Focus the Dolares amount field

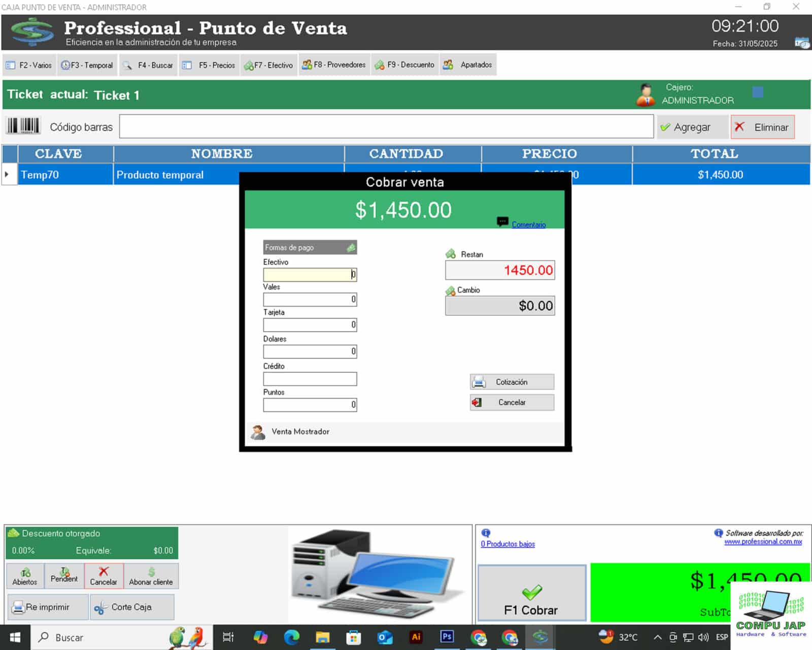click(310, 351)
